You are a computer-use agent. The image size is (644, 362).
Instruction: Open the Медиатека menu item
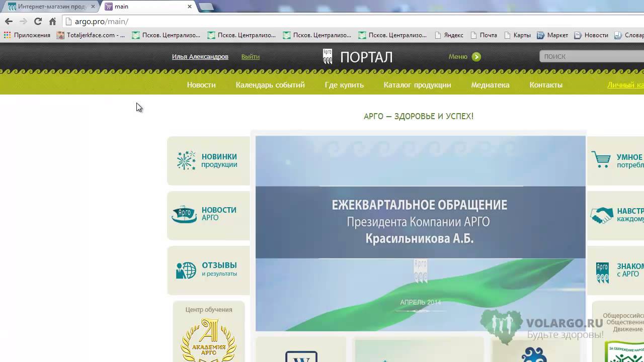point(490,85)
